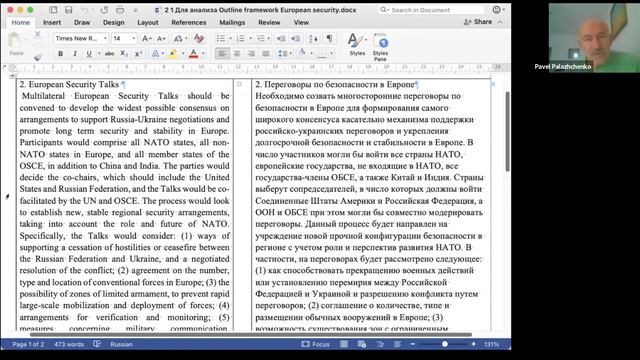Click the spelling proofing icon in status bar
Viewport: 640px width, 360px height.
97,344
